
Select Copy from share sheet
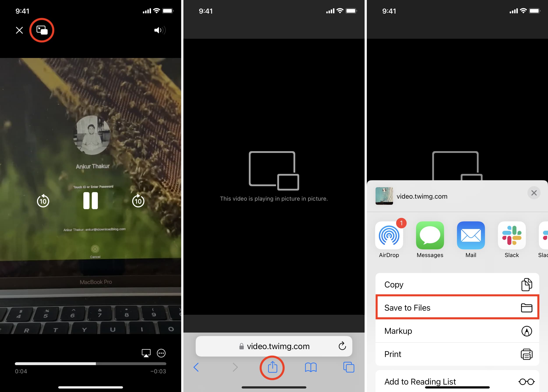pyautogui.click(x=458, y=285)
